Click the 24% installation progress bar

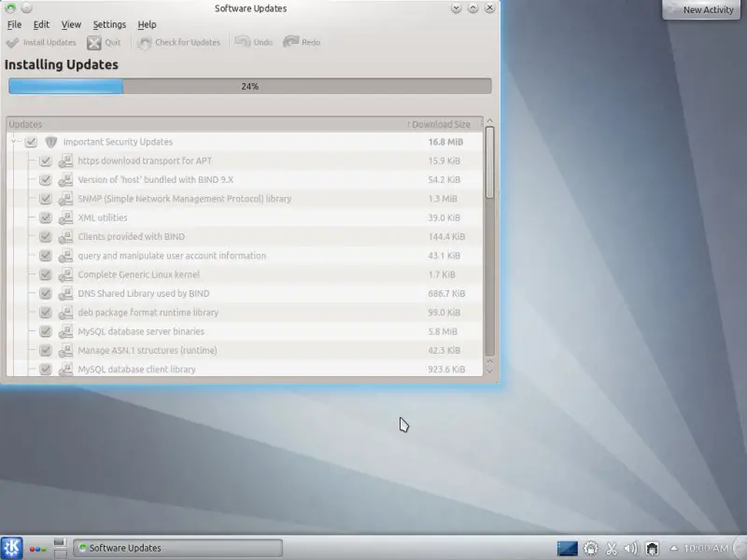[x=250, y=86]
